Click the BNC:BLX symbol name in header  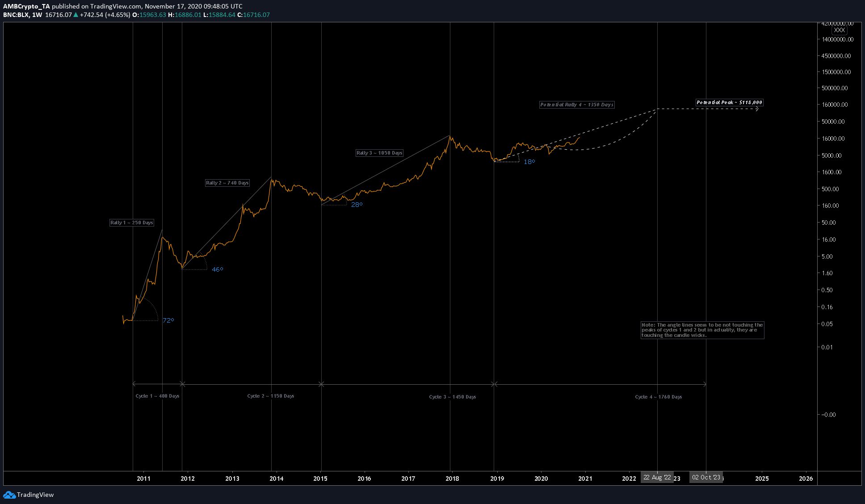tap(16, 15)
